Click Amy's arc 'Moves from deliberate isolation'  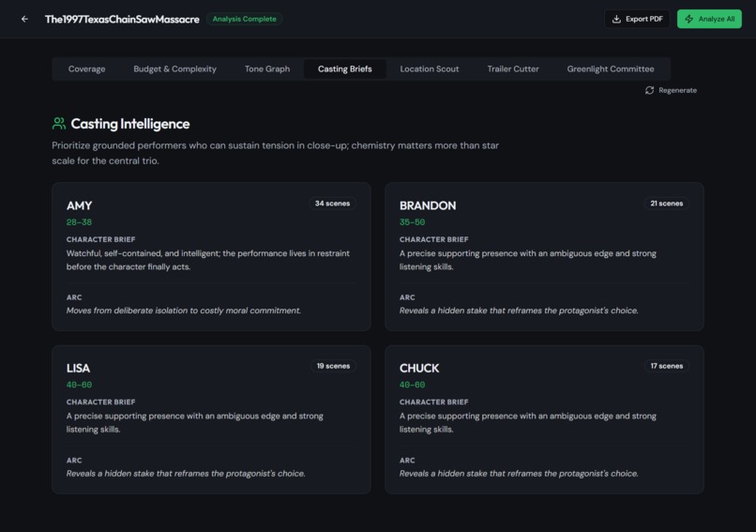click(183, 311)
